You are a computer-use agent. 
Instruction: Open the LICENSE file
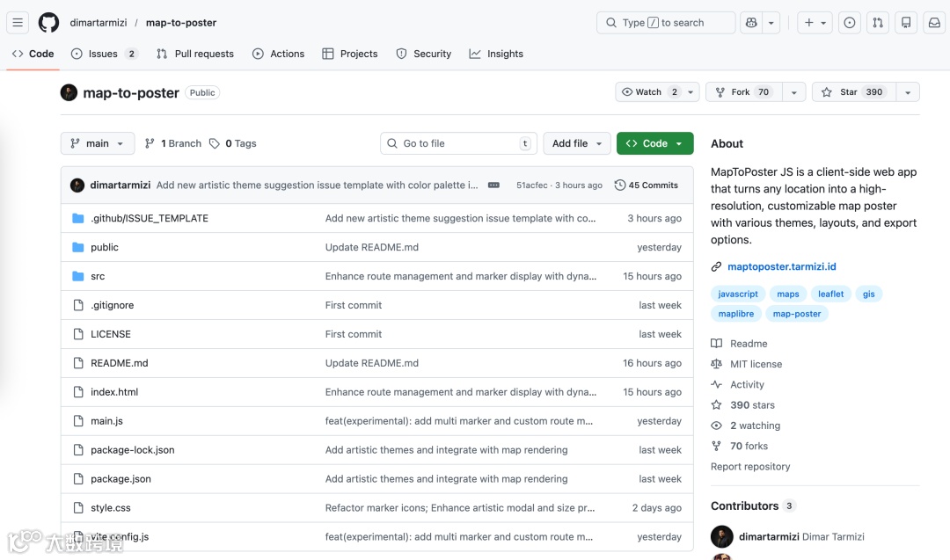pyautogui.click(x=110, y=334)
